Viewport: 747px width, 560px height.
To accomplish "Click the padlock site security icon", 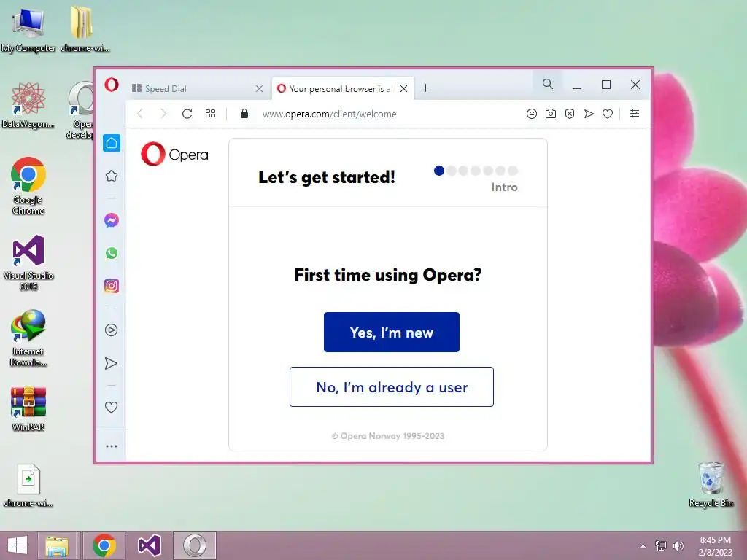I will point(244,113).
